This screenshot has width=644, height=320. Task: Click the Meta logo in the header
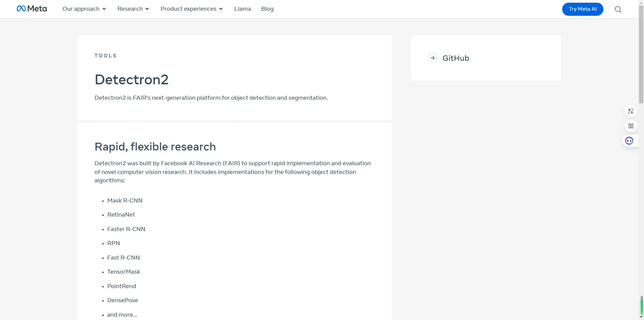32,9
